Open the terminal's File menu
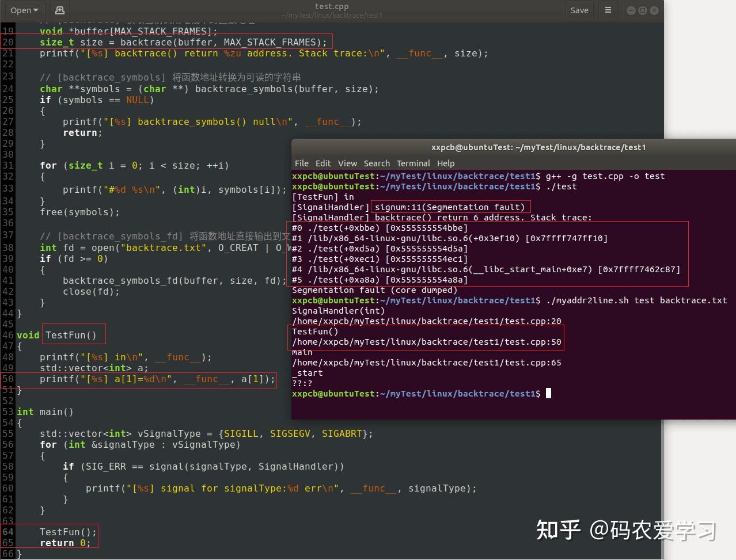Viewport: 736px width, 560px height. (301, 163)
